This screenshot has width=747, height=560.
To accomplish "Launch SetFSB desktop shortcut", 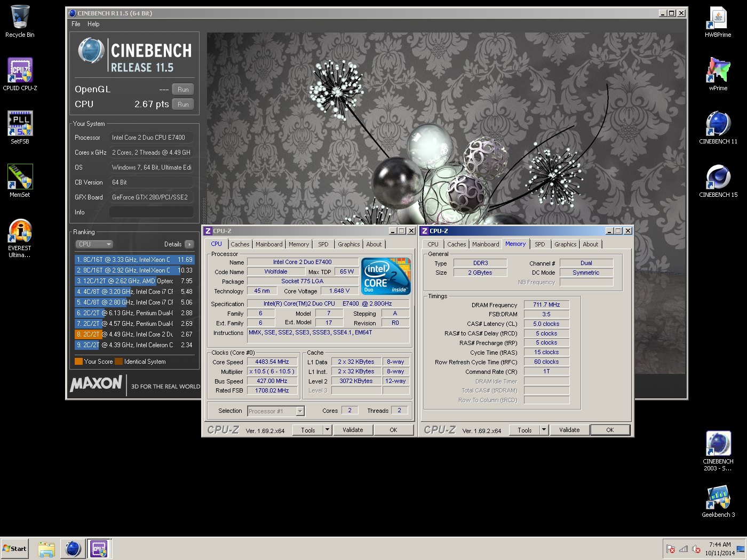I will 20,128.
